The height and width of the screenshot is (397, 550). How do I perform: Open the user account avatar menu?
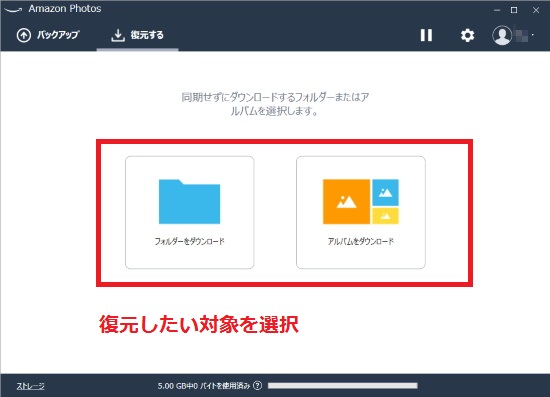point(502,35)
